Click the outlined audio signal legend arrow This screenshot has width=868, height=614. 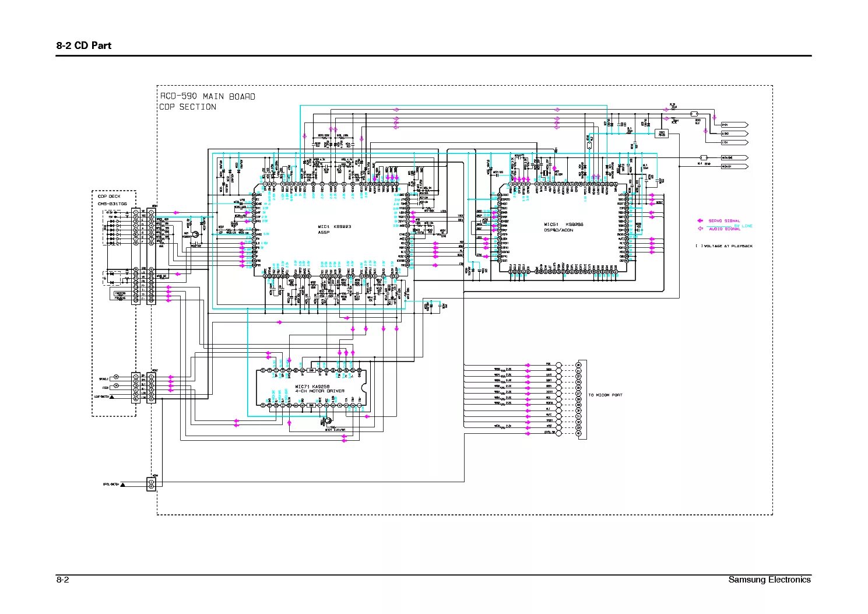701,229
